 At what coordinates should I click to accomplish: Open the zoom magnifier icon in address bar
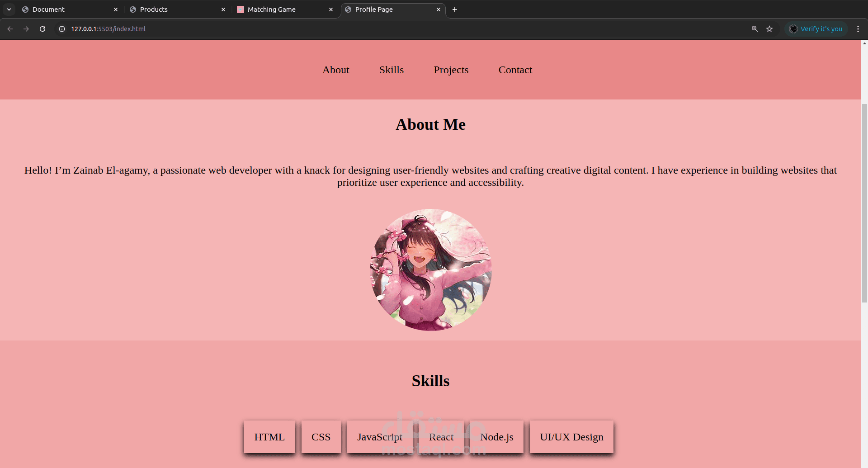coord(755,29)
